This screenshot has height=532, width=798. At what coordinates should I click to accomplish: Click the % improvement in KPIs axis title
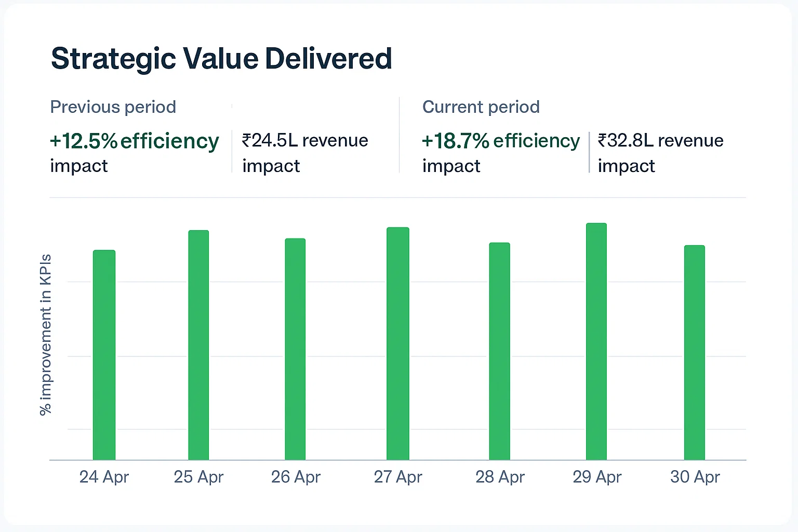pos(46,335)
